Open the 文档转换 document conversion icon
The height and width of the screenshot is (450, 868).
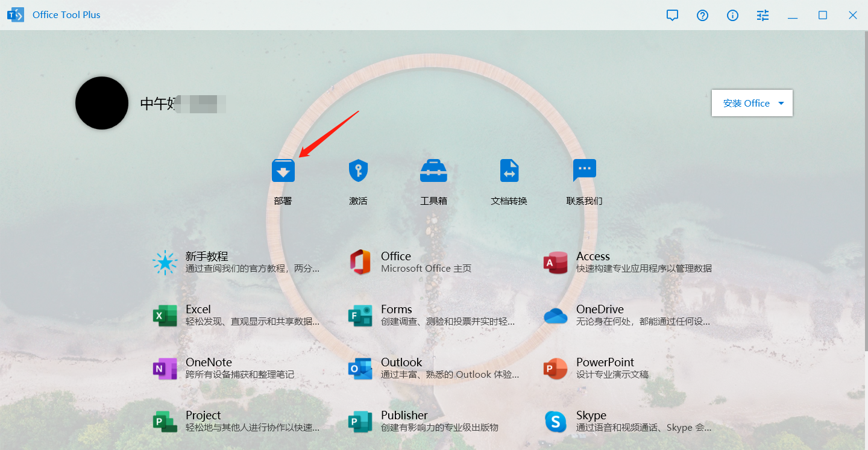509,171
